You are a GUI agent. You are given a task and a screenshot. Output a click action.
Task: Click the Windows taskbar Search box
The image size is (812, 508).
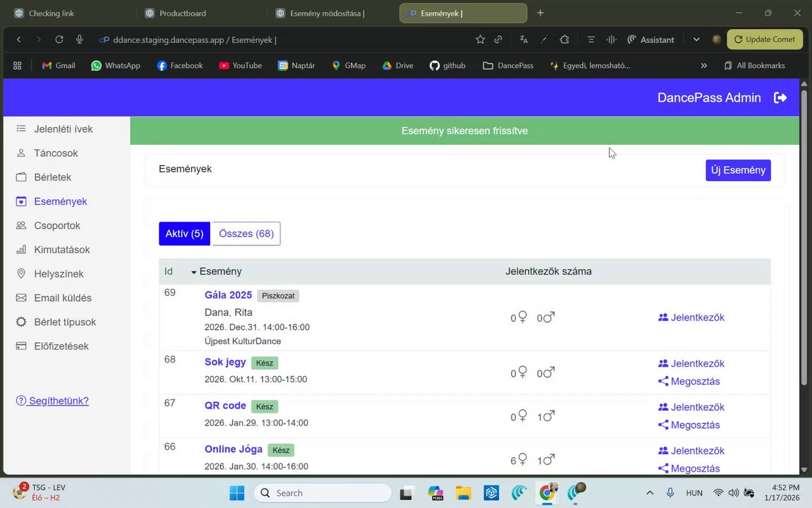(322, 493)
